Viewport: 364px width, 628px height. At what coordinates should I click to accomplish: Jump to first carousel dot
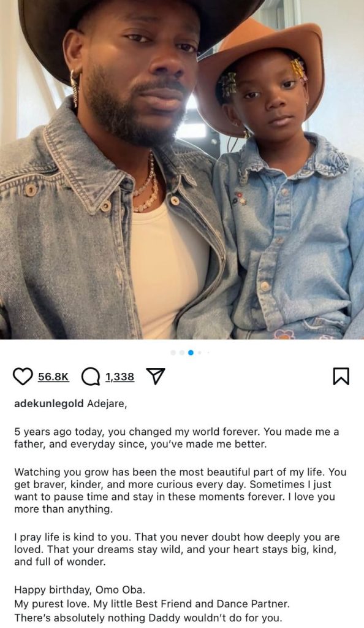pyautogui.click(x=173, y=353)
